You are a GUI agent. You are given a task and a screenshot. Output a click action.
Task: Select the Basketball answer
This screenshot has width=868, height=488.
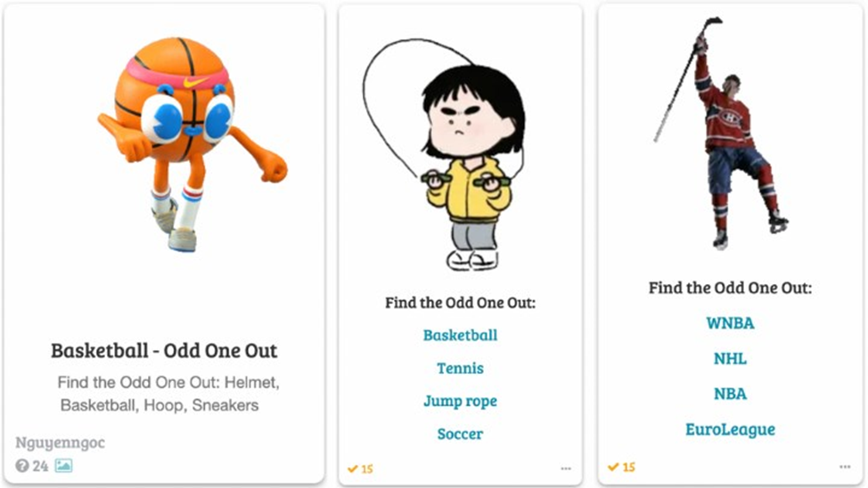tap(460, 336)
